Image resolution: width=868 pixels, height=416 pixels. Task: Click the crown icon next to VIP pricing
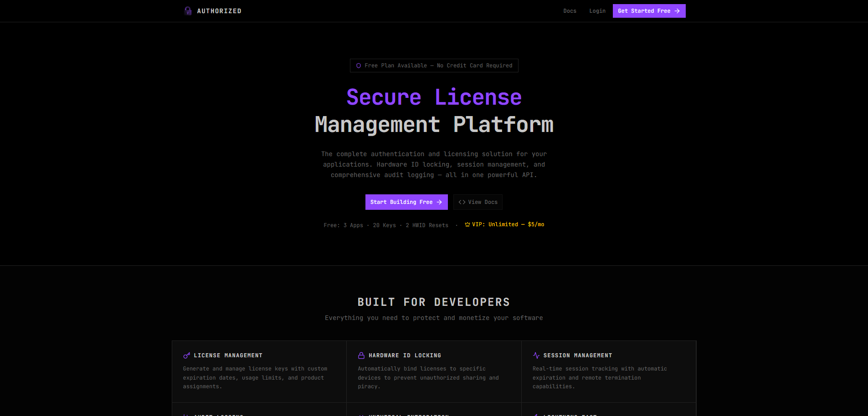[x=466, y=224]
